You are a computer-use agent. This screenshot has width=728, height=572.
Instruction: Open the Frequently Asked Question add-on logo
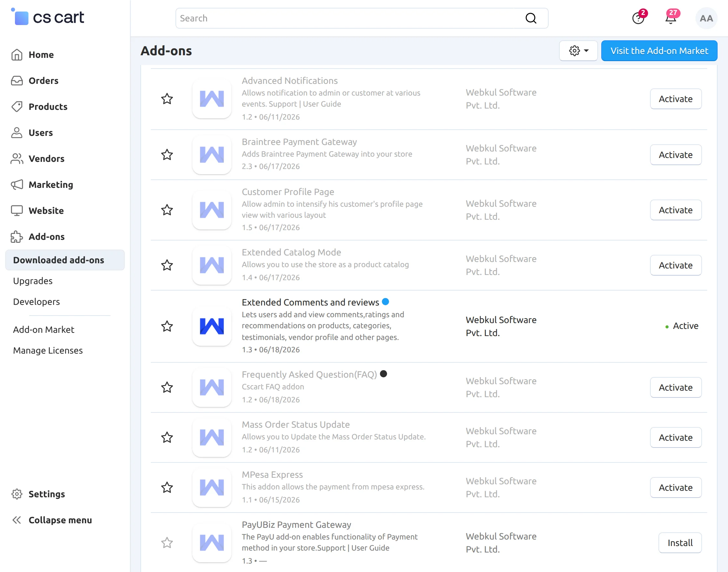212,387
